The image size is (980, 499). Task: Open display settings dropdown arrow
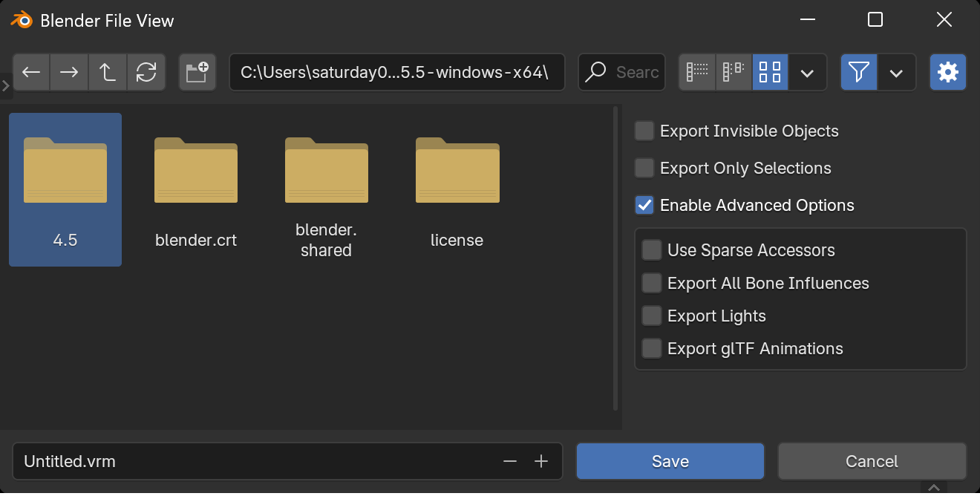click(808, 73)
